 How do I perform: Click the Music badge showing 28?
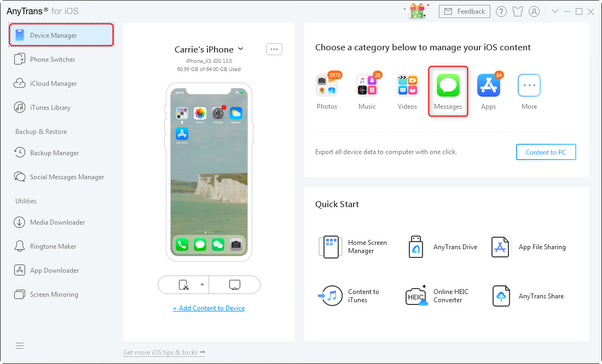coord(378,75)
